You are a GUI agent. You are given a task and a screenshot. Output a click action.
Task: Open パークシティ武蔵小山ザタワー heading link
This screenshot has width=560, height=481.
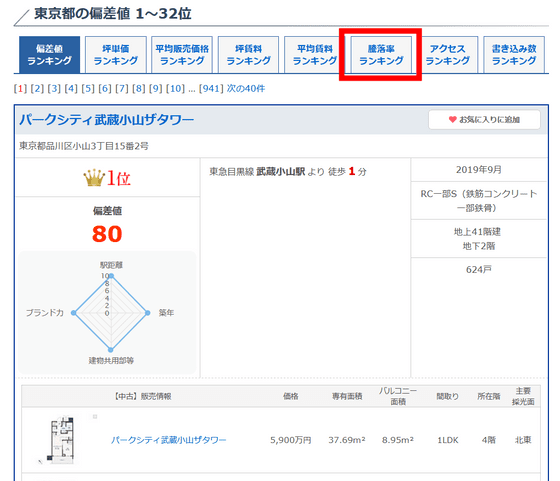pyautogui.click(x=106, y=120)
